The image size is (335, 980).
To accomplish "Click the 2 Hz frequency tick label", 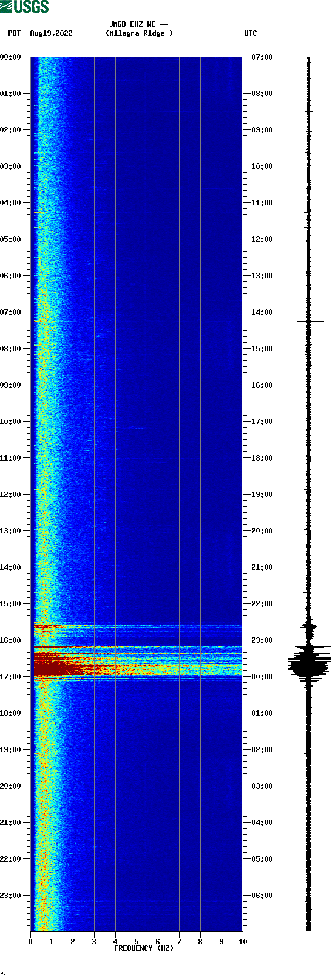I will [x=73, y=942].
